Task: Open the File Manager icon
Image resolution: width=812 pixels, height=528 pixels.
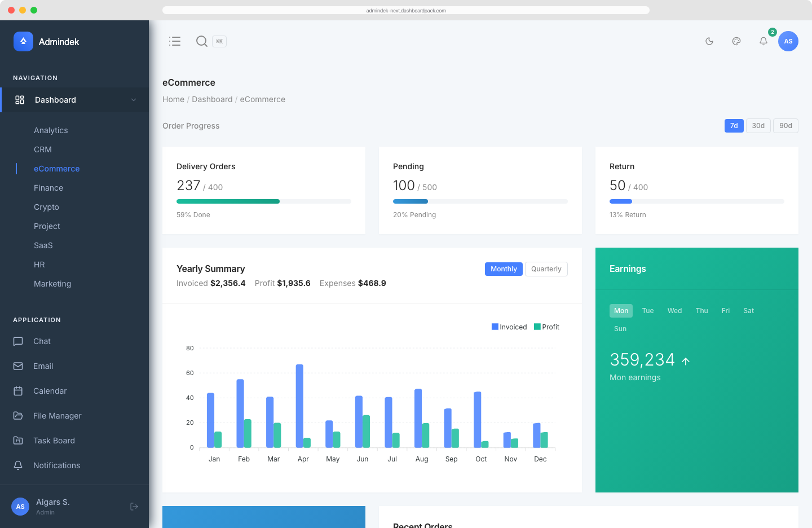Action: [17, 416]
